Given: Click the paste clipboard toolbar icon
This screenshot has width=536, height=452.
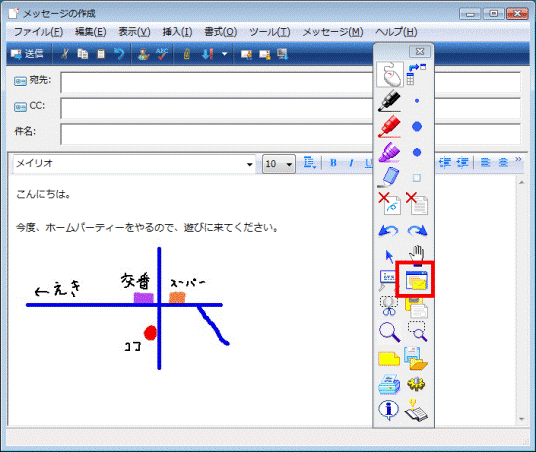Looking at the screenshot, I should click(x=101, y=54).
